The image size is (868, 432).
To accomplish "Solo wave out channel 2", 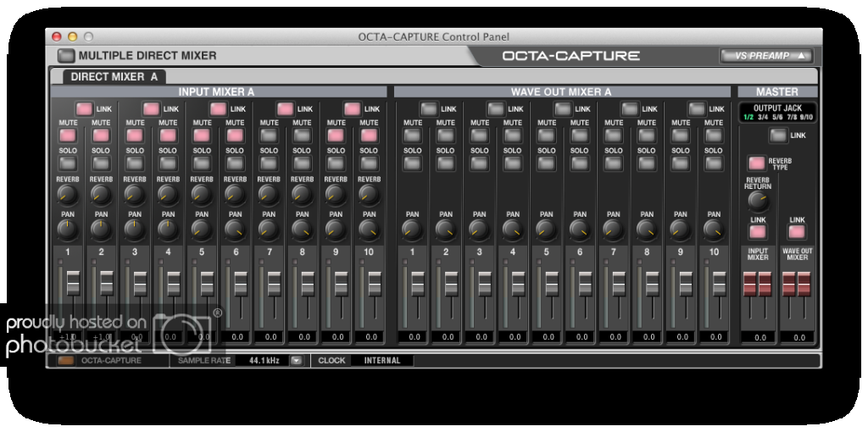I will (446, 163).
